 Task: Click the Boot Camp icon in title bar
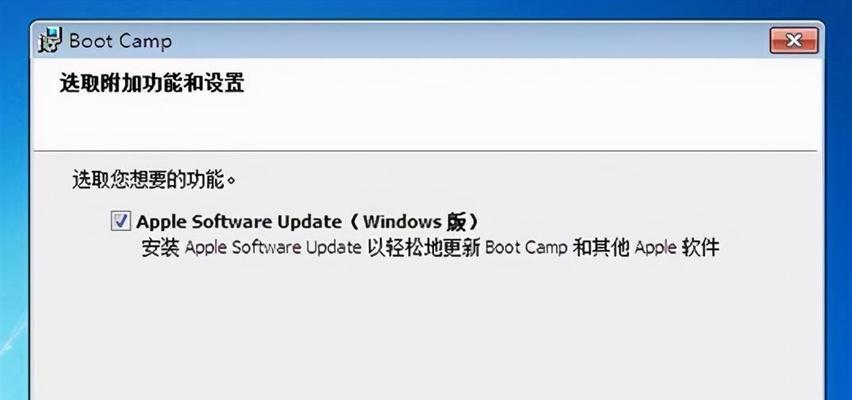(x=51, y=40)
